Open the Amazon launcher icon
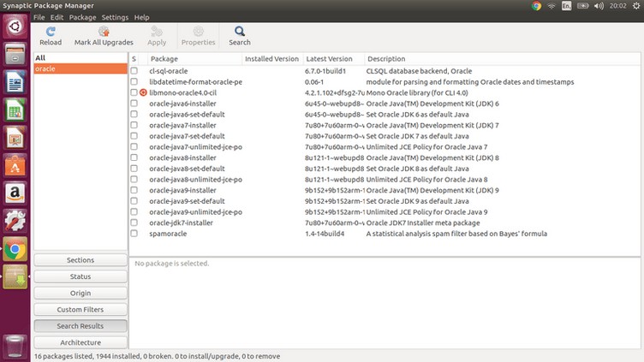This screenshot has height=362, width=644. (15, 193)
